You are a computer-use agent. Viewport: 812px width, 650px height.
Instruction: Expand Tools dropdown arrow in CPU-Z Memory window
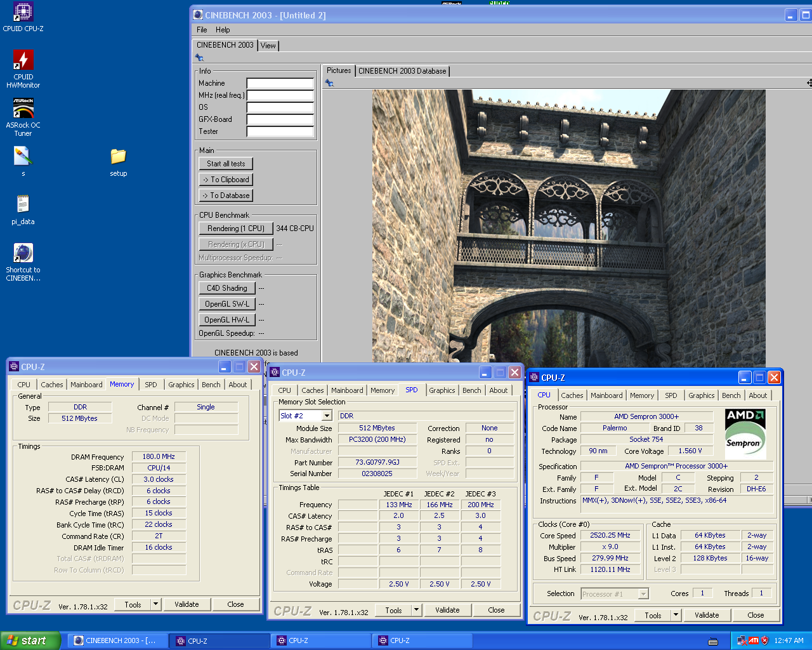155,604
